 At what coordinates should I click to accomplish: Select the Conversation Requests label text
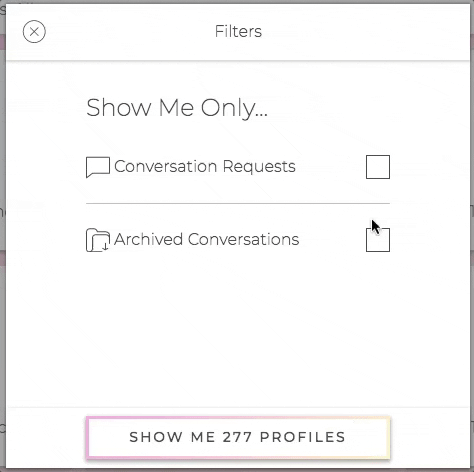click(205, 166)
